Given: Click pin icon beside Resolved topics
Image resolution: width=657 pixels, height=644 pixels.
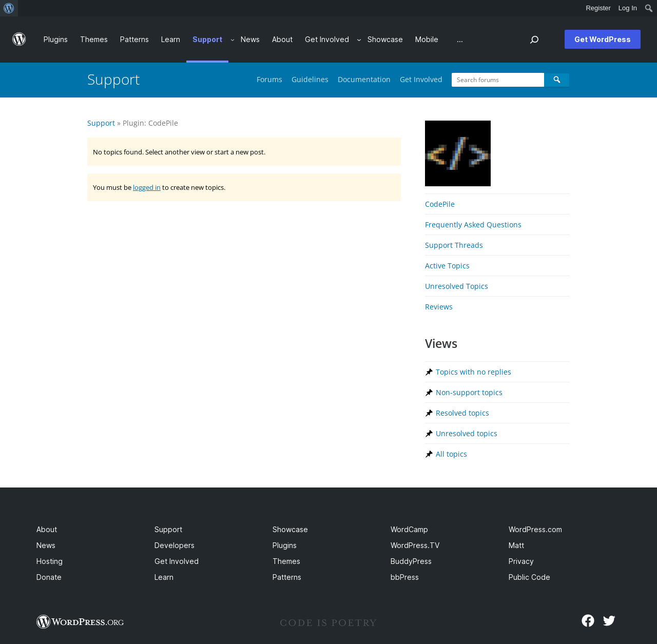Looking at the screenshot, I should [429, 413].
